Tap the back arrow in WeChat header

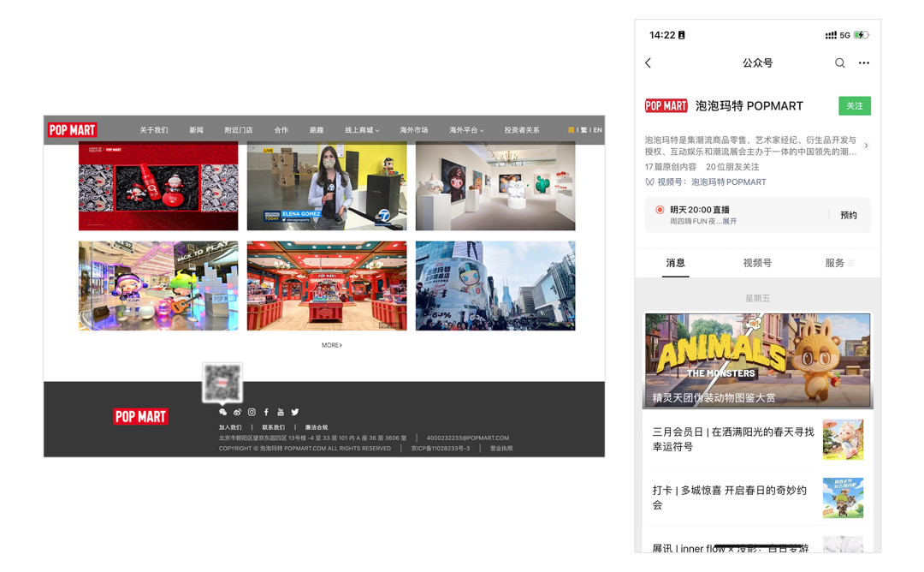[x=649, y=63]
